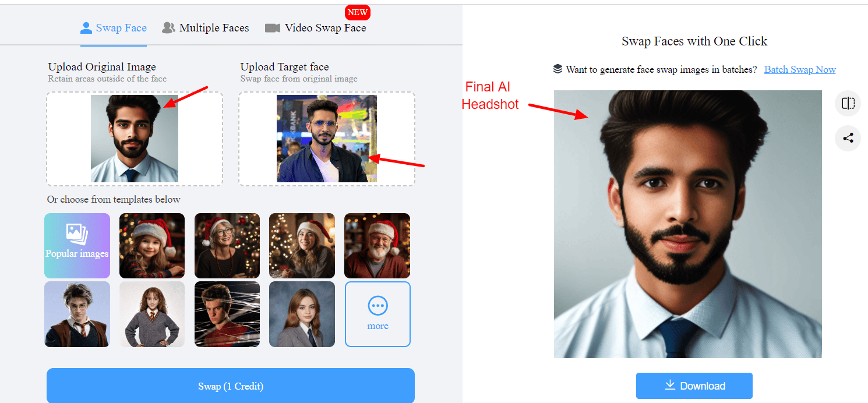
Task: Open the Multiple Faces tab
Action: 206,28
